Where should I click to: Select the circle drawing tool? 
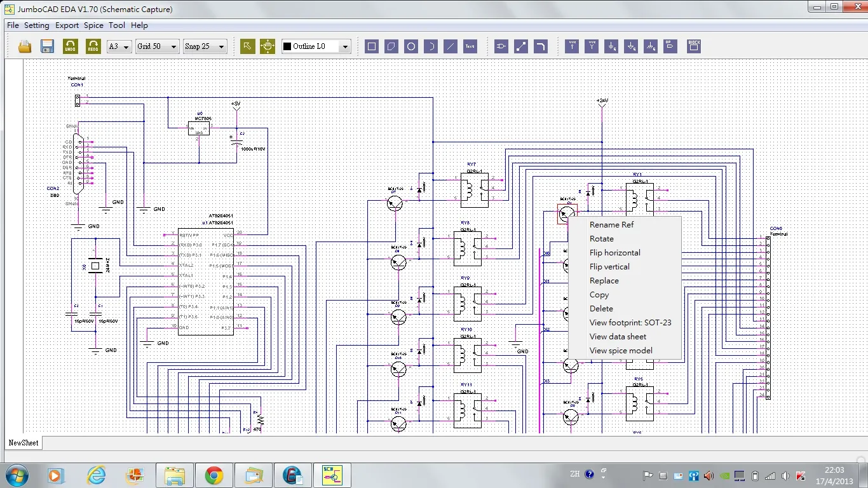click(x=410, y=46)
